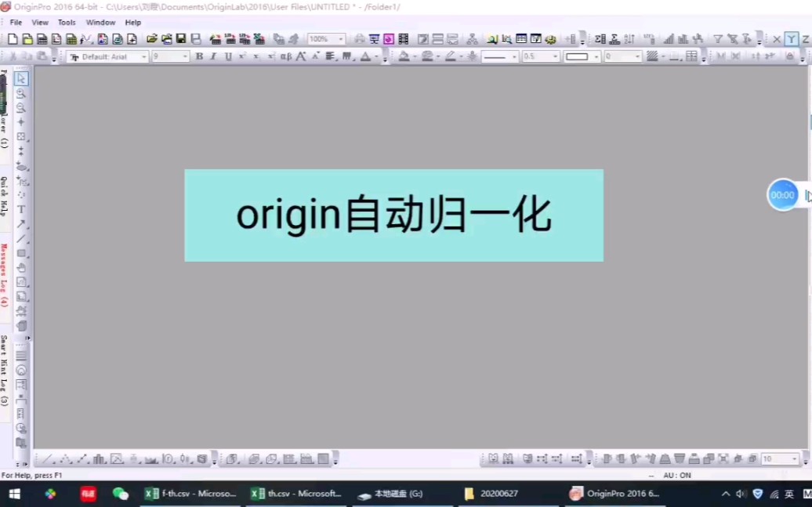Open the Window menu

[100, 22]
